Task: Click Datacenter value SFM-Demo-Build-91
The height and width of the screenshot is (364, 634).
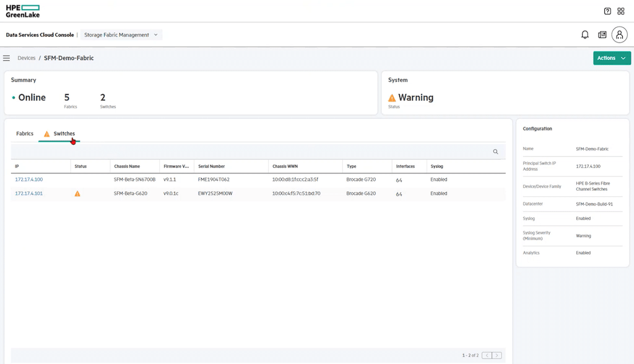Action: pos(594,204)
